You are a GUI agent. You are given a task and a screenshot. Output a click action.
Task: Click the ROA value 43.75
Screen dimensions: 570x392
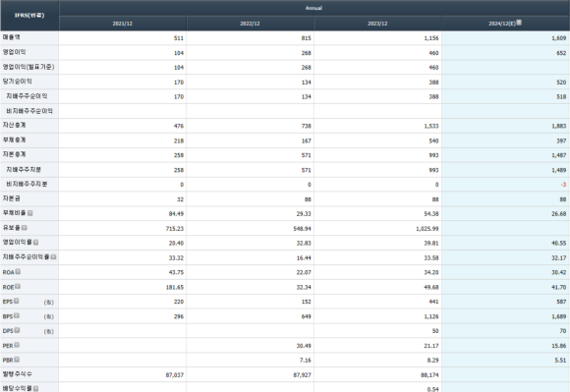(176, 272)
